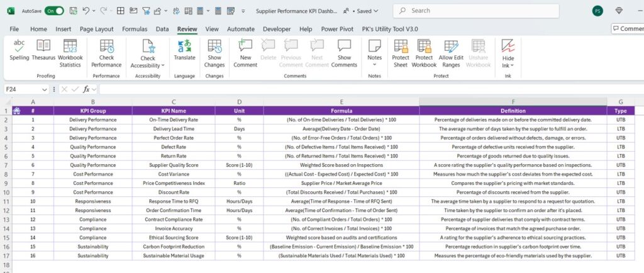
Task: Select the 'Invoice Accuracy' cell
Action: click(x=174, y=228)
